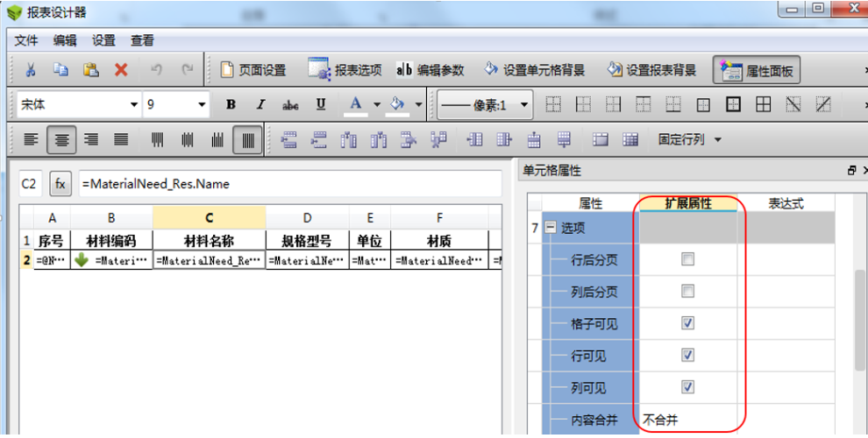Open the 文件 menu
868x438 pixels.
pyautogui.click(x=25, y=40)
